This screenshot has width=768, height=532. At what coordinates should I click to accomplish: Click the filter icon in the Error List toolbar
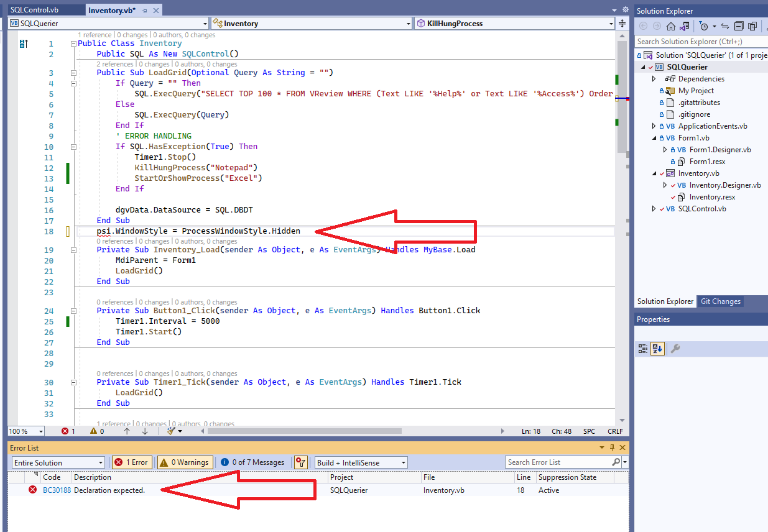[300, 462]
